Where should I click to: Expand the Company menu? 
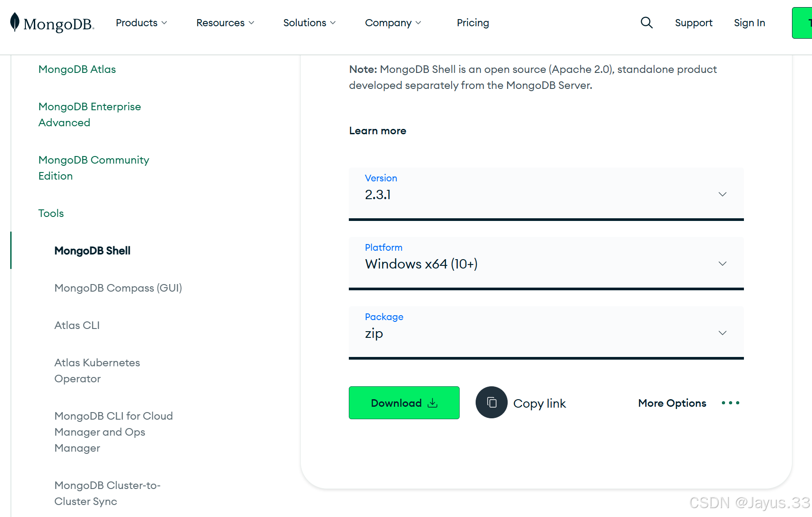[393, 23]
